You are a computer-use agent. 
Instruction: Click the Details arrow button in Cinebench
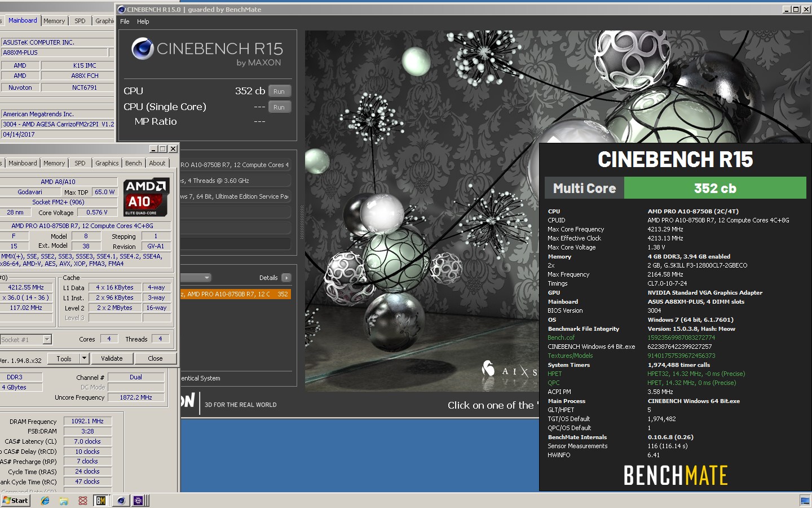coord(286,278)
